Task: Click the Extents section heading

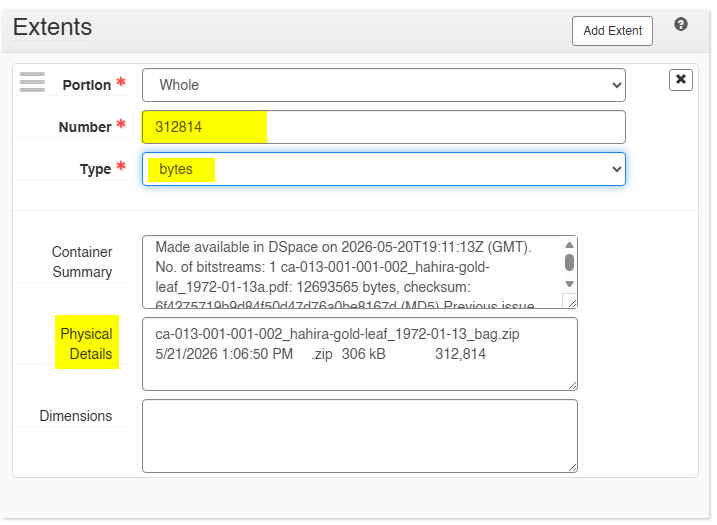Action: click(x=52, y=27)
